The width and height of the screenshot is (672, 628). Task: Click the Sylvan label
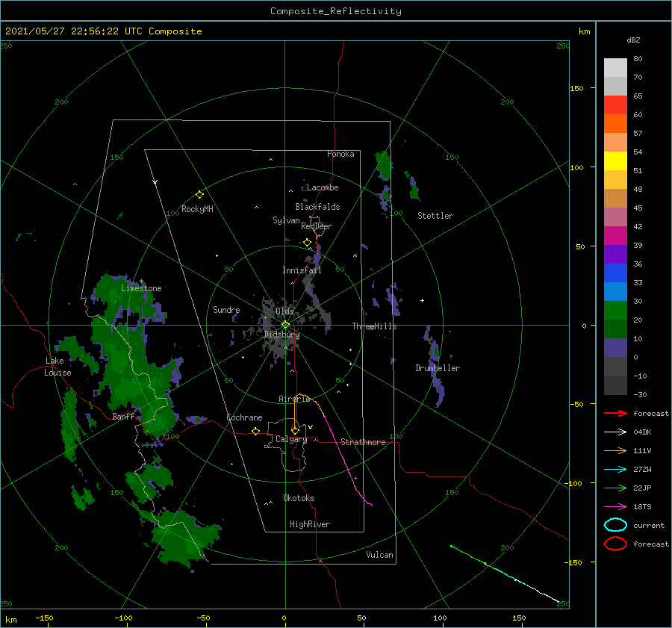click(x=286, y=220)
